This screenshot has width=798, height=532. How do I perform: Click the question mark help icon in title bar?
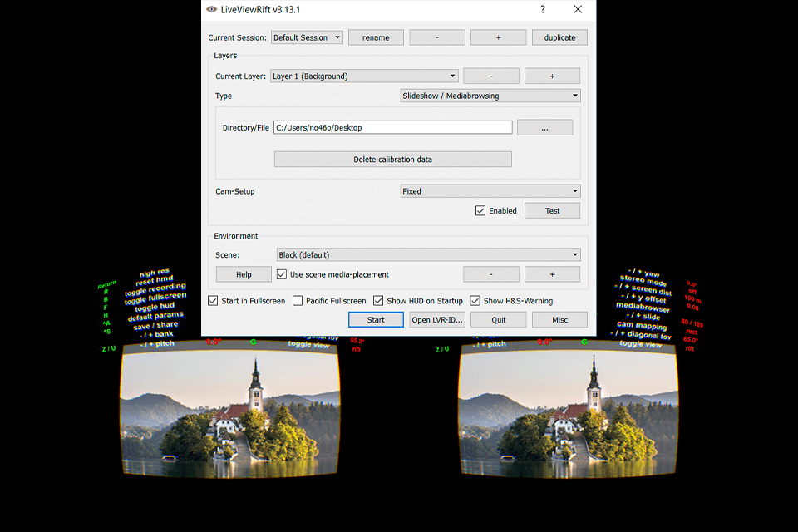click(543, 9)
